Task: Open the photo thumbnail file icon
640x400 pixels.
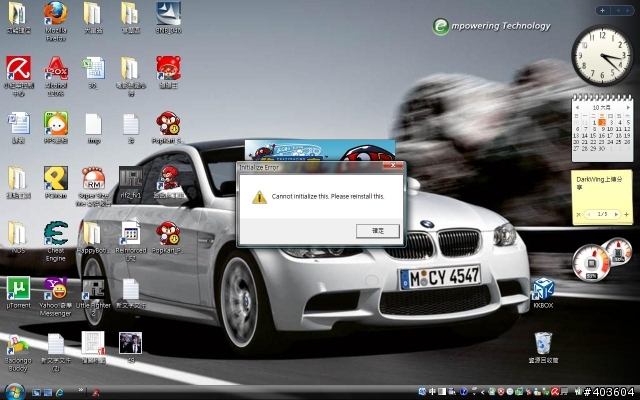Action: tap(131, 347)
